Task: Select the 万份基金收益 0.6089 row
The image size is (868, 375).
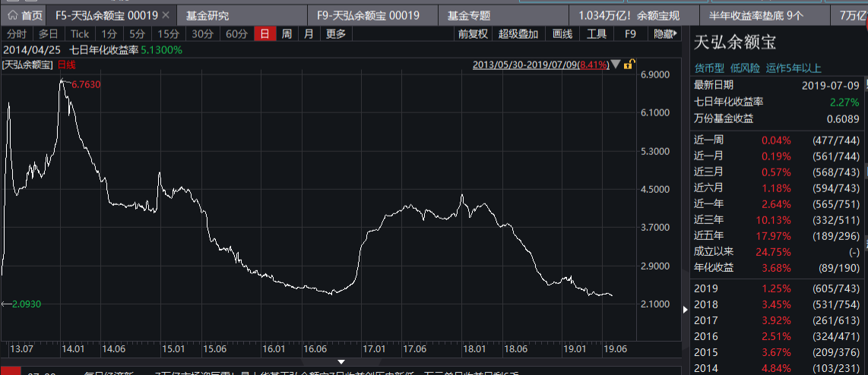Action: click(777, 119)
